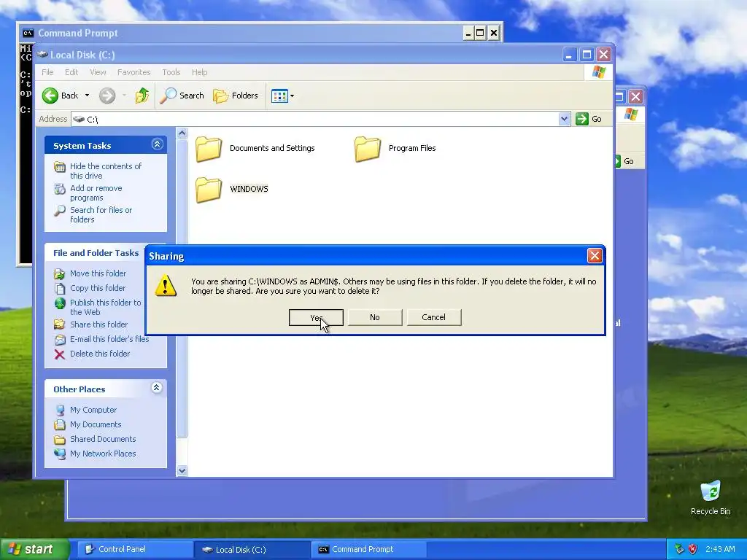This screenshot has height=560, width=747.
Task: Cancel the Sharing dialog
Action: 433,318
